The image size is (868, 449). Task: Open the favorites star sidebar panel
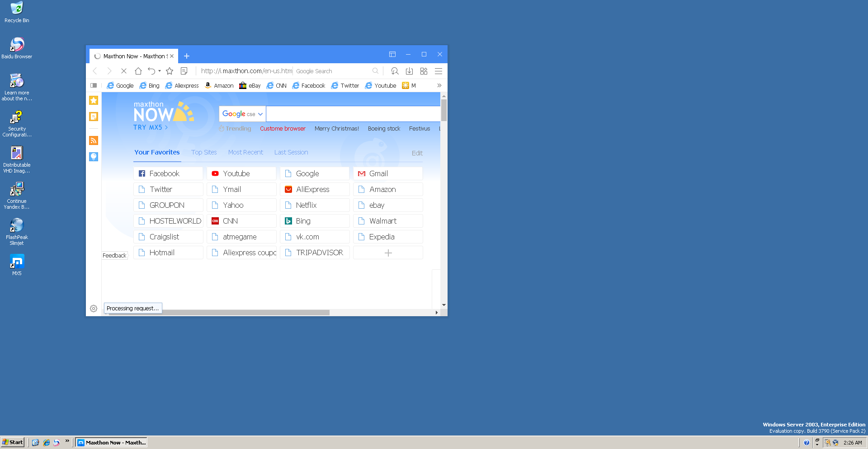coord(94,100)
